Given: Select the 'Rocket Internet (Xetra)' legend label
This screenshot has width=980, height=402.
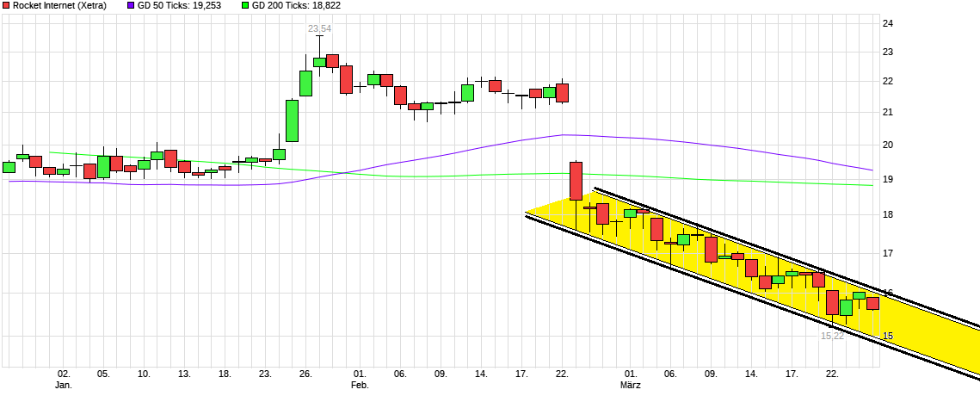Looking at the screenshot, I should (x=59, y=5).
